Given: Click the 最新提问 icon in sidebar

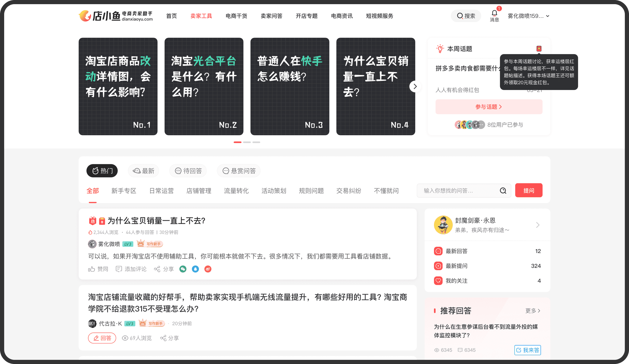Looking at the screenshot, I should (438, 266).
